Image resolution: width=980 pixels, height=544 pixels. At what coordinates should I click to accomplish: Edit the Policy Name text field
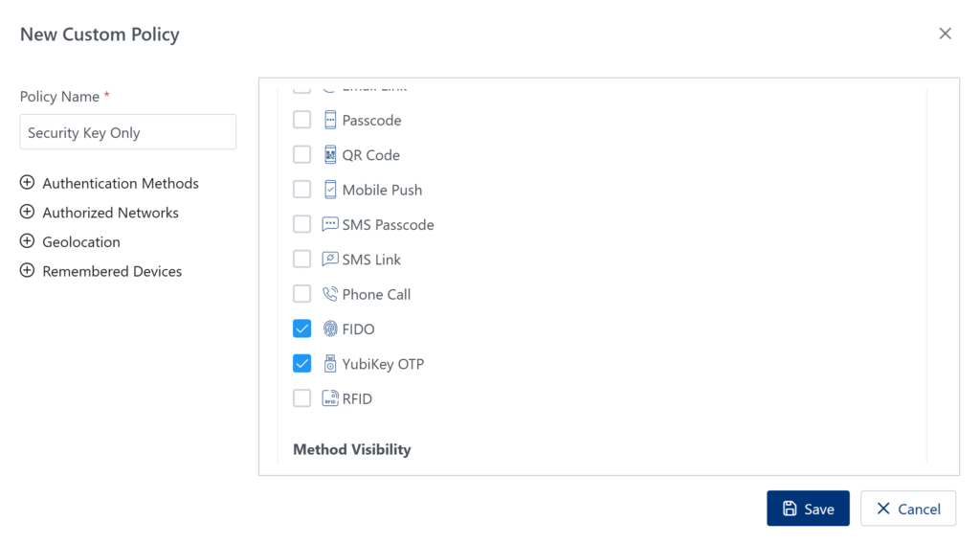[128, 132]
